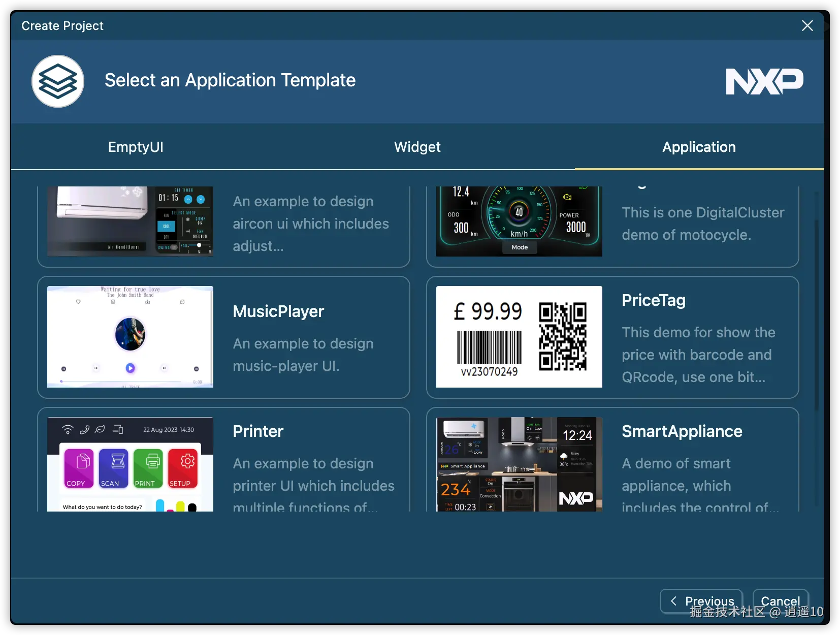The height and width of the screenshot is (635, 840).
Task: Choose the aircon template thumbnail
Action: click(130, 221)
